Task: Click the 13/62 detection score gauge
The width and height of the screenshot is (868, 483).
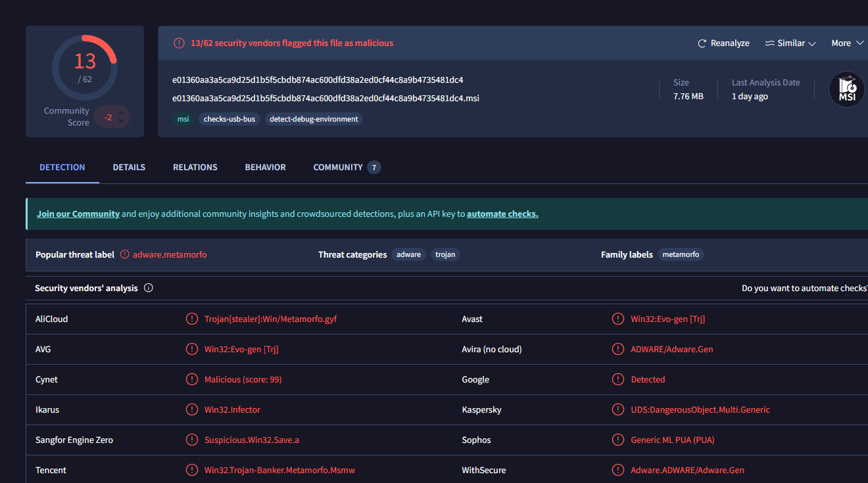Action: point(85,67)
